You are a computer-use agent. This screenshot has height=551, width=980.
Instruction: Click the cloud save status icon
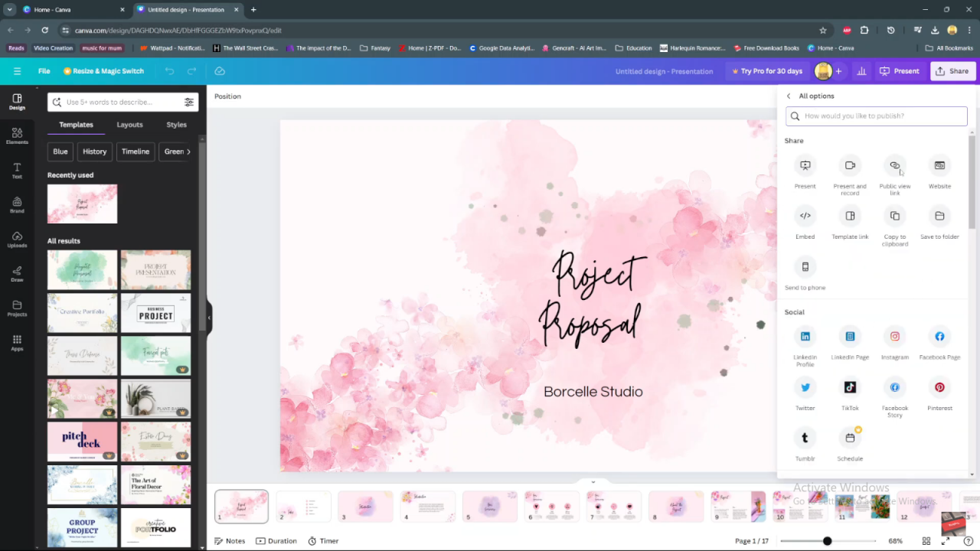click(x=220, y=71)
